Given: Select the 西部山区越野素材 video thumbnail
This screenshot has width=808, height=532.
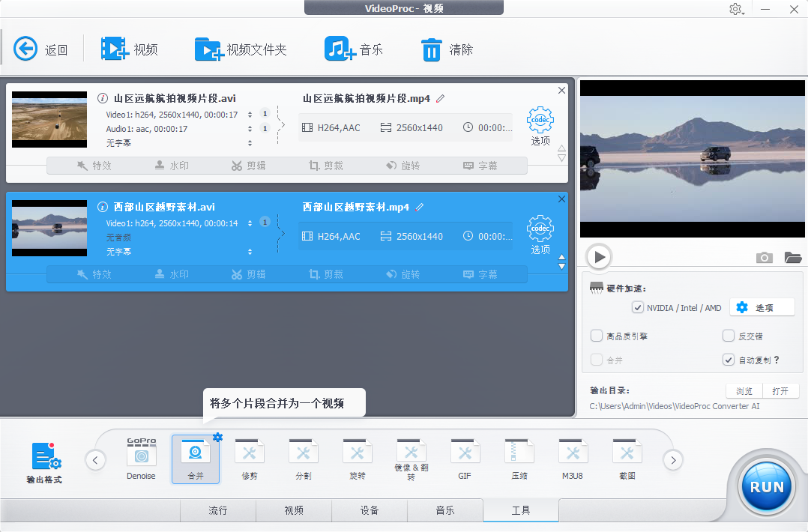Looking at the screenshot, I should (x=49, y=228).
